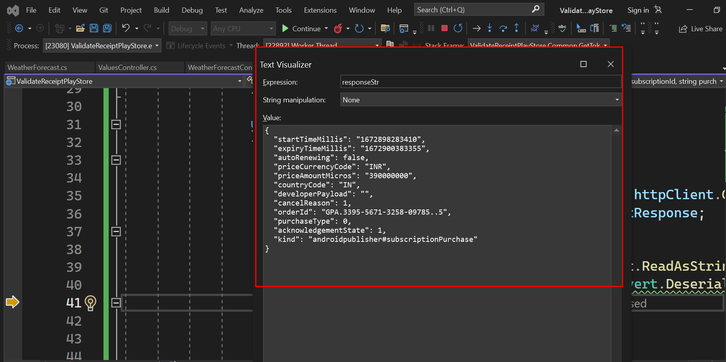Screen dimensions: 726x362
Task: Click the Value text area scrollbar up arrow
Action: [x=616, y=131]
